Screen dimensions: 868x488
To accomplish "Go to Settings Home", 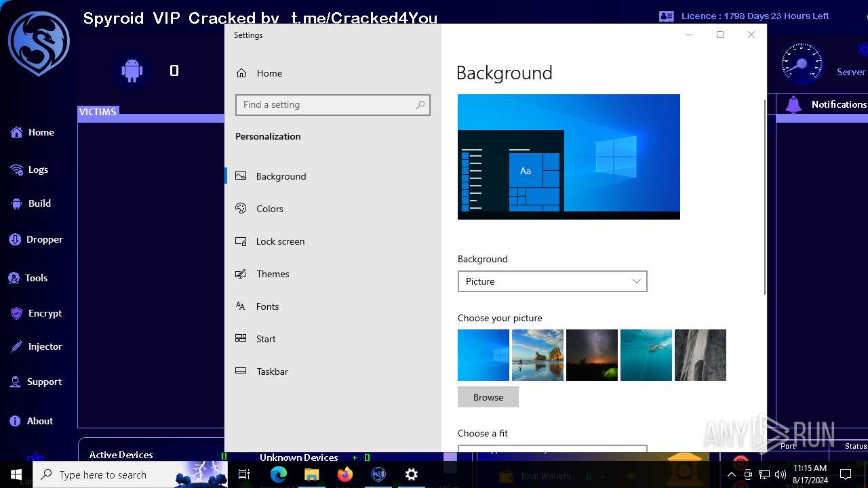I will [x=333, y=73].
